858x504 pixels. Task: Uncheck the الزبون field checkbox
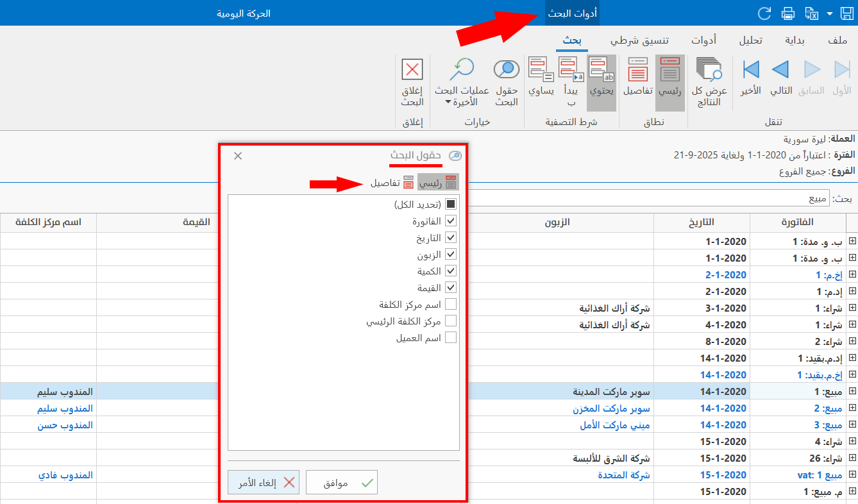[451, 253]
